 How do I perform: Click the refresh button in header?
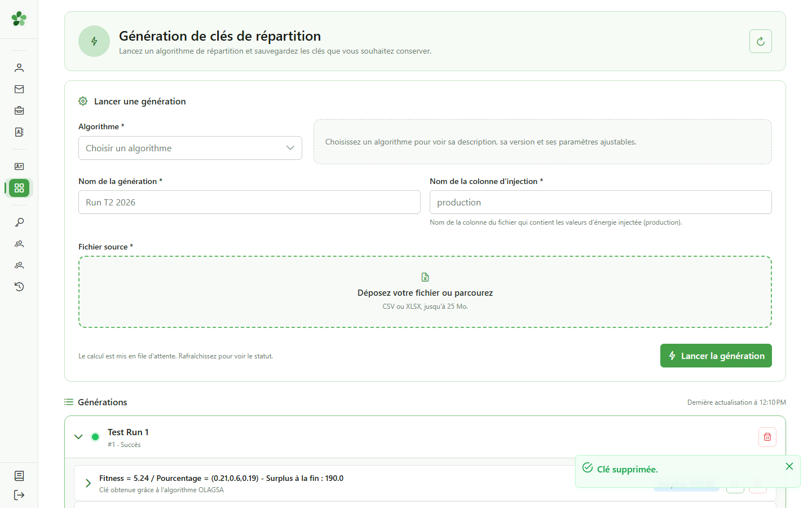click(761, 41)
